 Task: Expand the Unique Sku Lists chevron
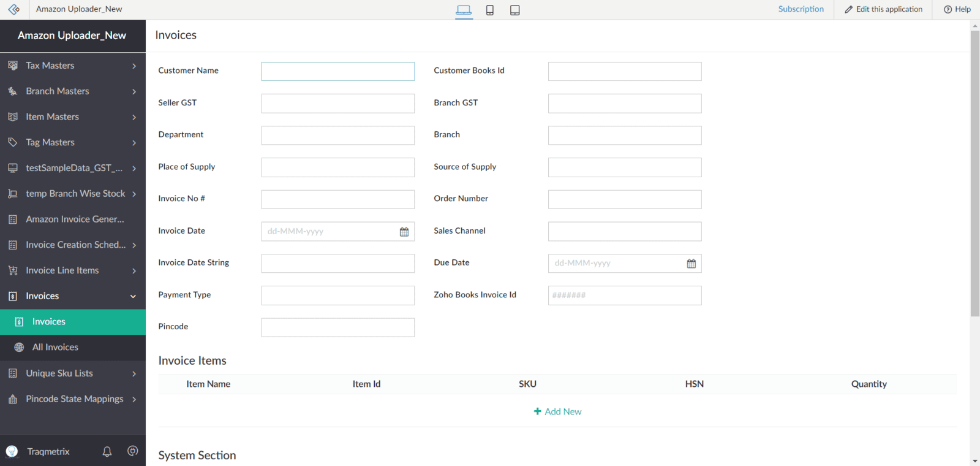134,373
